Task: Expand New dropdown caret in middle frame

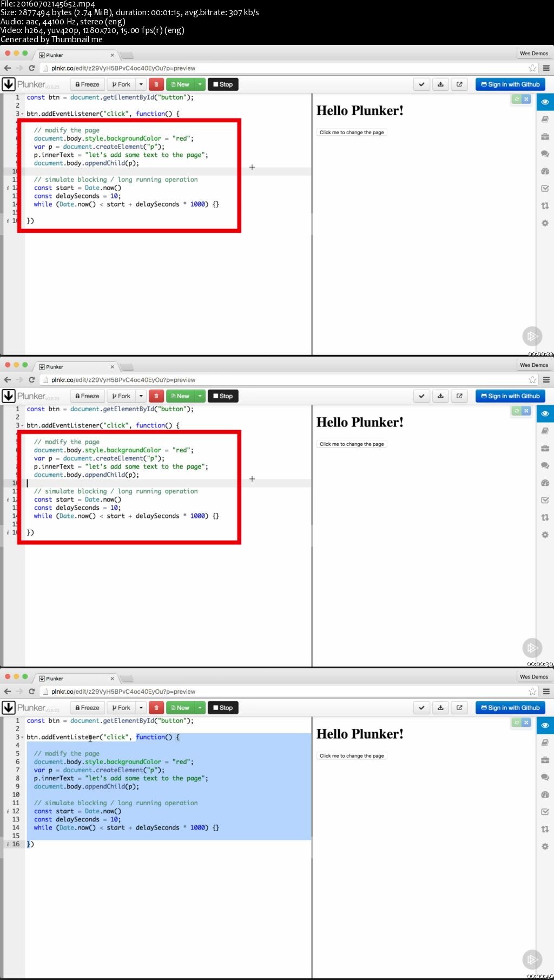Action: pyautogui.click(x=200, y=396)
